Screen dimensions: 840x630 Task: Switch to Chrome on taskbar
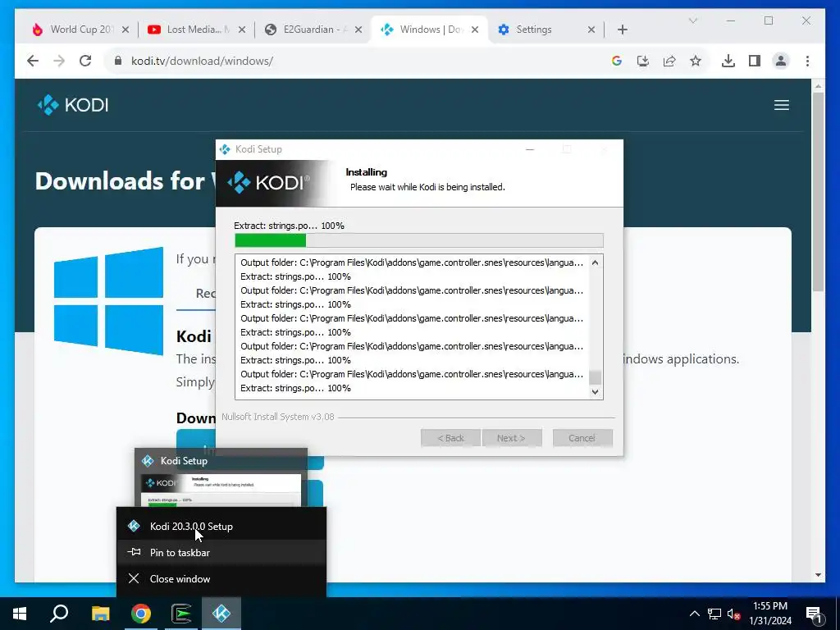[x=141, y=614]
